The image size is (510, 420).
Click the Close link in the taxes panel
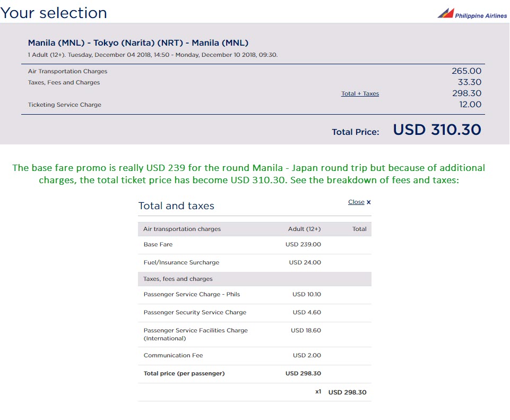click(x=356, y=202)
